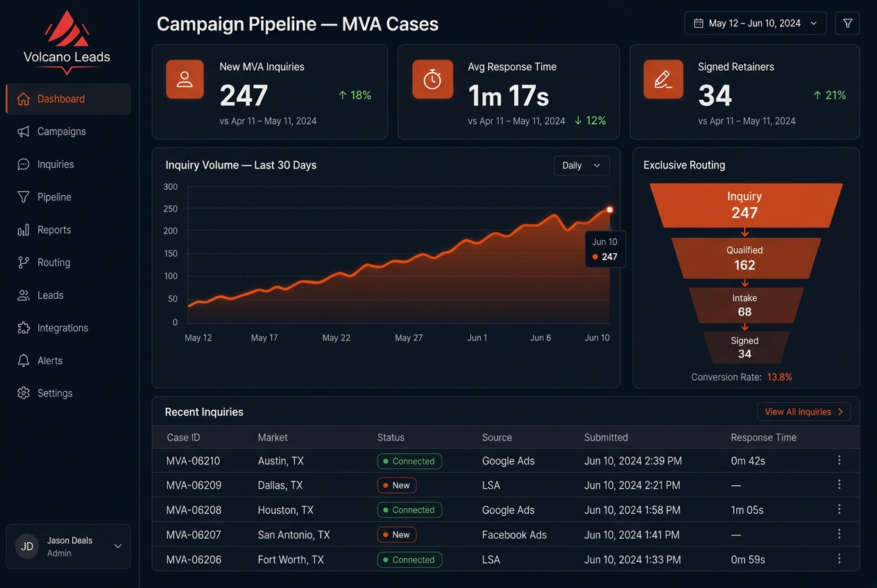Click the Signed 34 funnel stage
This screenshot has width=877, height=588.
(x=745, y=347)
